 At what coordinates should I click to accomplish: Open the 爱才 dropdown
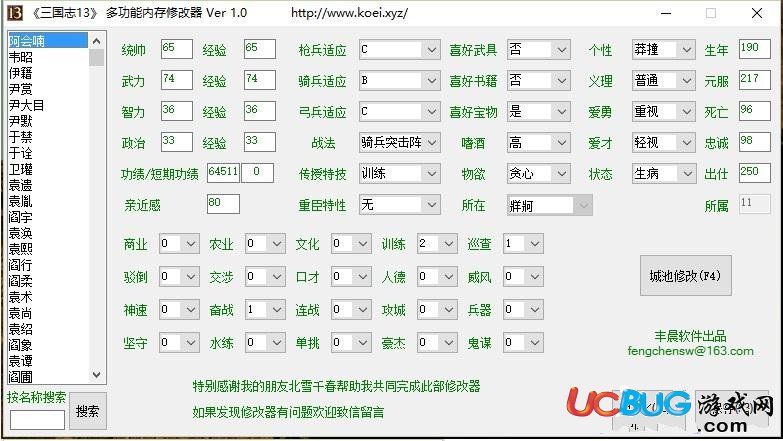point(664,142)
